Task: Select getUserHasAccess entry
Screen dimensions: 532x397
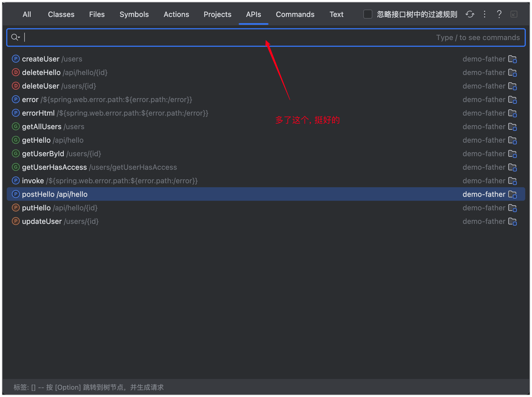Action: pos(266,167)
